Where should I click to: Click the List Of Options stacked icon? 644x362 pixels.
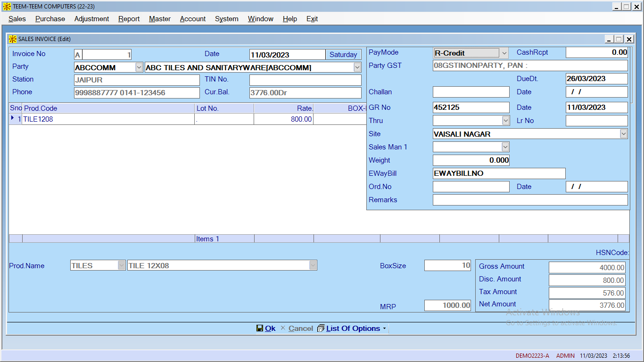pos(321,328)
